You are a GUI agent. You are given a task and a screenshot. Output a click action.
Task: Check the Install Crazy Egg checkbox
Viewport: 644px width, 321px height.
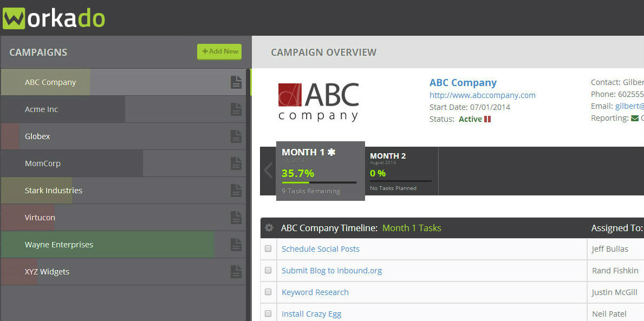(268, 313)
